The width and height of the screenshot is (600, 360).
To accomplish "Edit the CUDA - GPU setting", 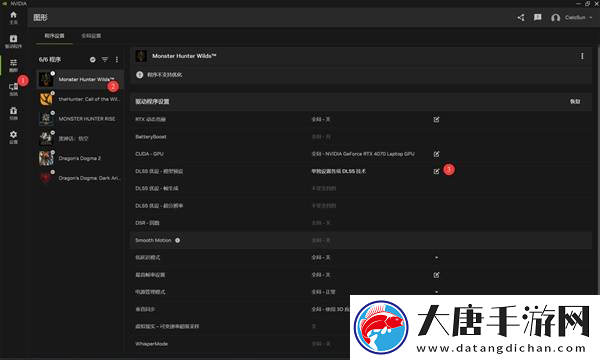I will coord(436,154).
